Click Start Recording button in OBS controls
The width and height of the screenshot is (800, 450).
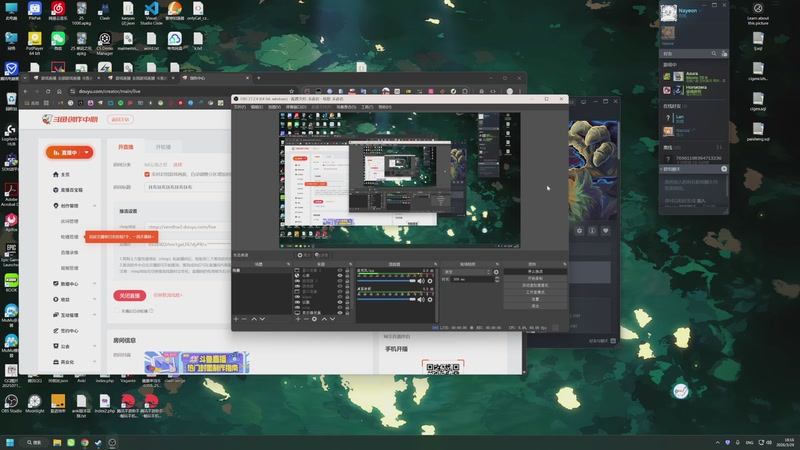pyautogui.click(x=535, y=278)
